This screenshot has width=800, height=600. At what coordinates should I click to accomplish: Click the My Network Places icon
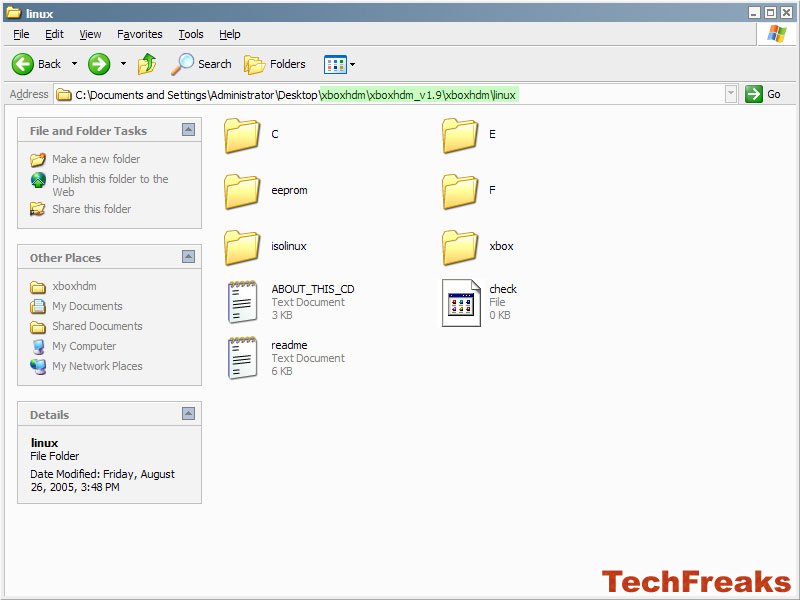[x=38, y=366]
